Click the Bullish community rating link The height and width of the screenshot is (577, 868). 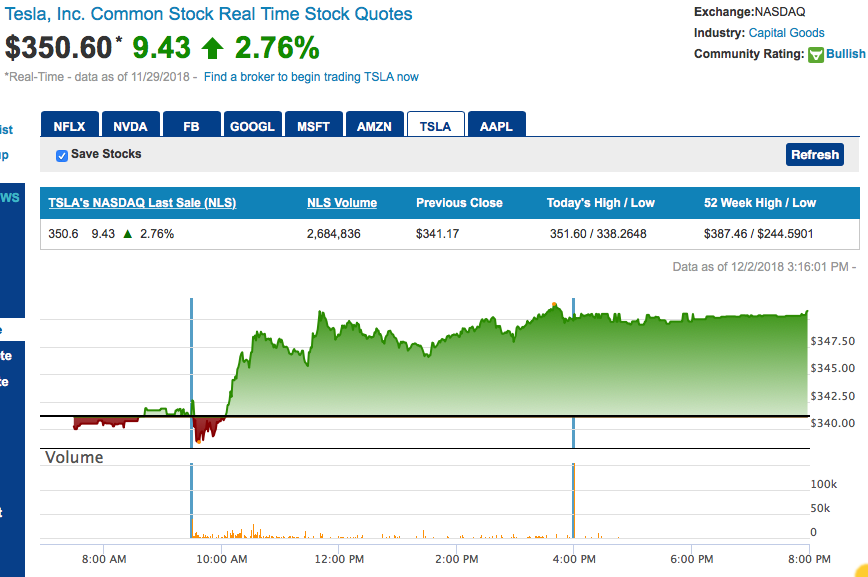click(x=846, y=54)
